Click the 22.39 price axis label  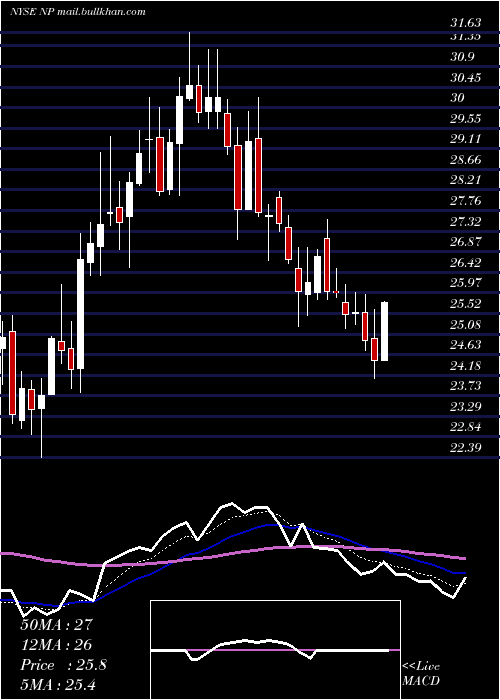[x=466, y=447]
